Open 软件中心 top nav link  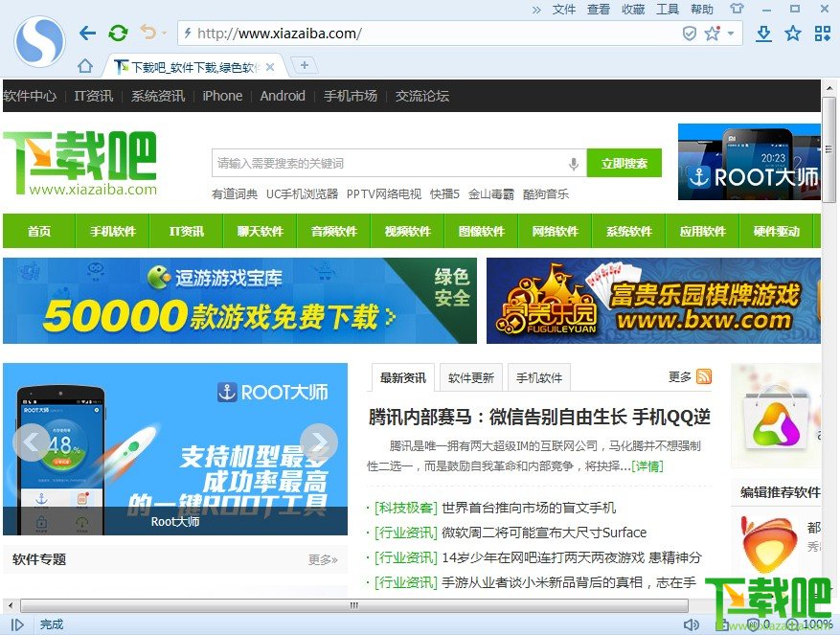coord(30,96)
